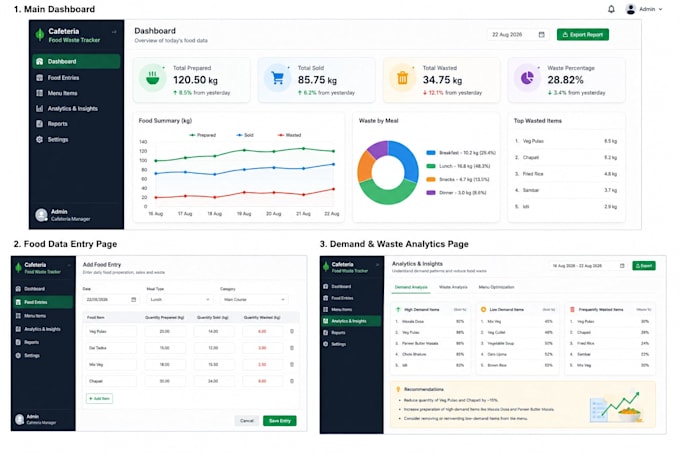Open the Category dropdown showing Main Course
This screenshot has width=680, height=453.
tap(254, 300)
